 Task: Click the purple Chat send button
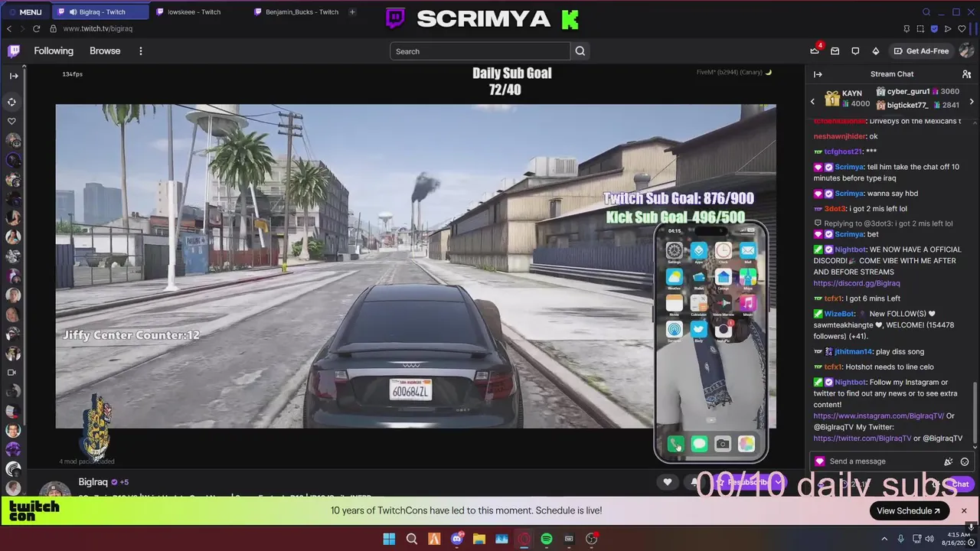click(x=960, y=484)
